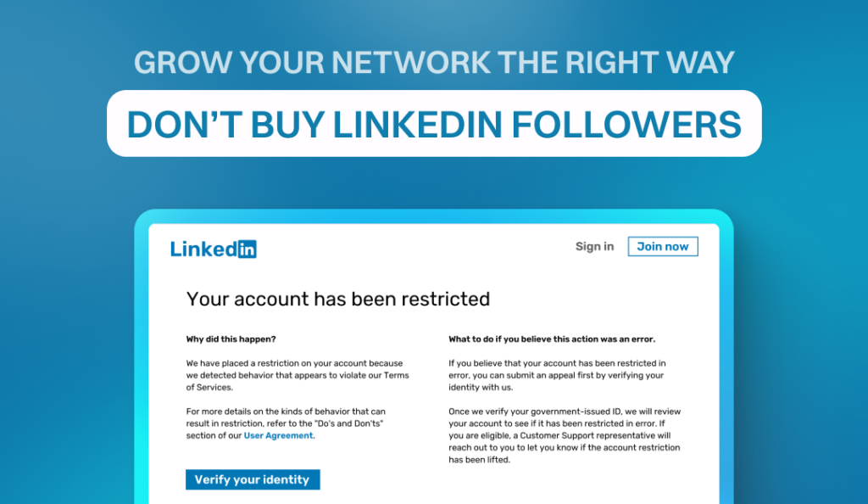The image size is (868, 504).
Task: Click the Verify your identity button
Action: (253, 479)
